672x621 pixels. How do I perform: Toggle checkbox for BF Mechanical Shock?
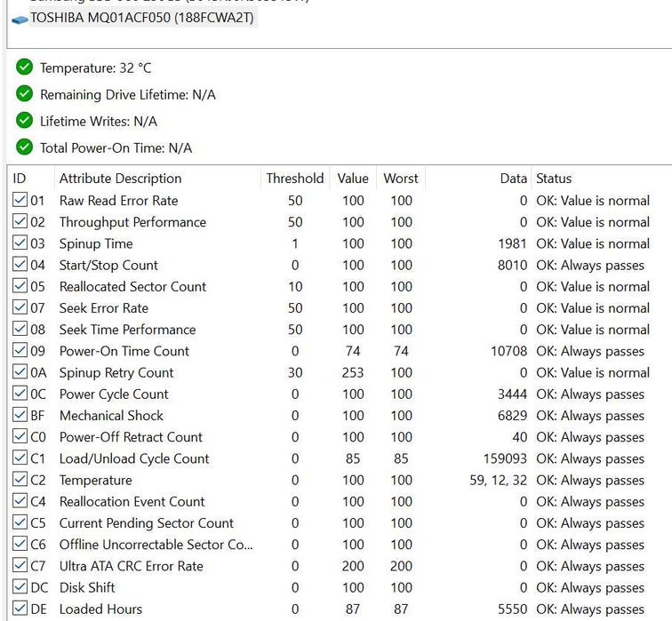pyautogui.click(x=20, y=414)
